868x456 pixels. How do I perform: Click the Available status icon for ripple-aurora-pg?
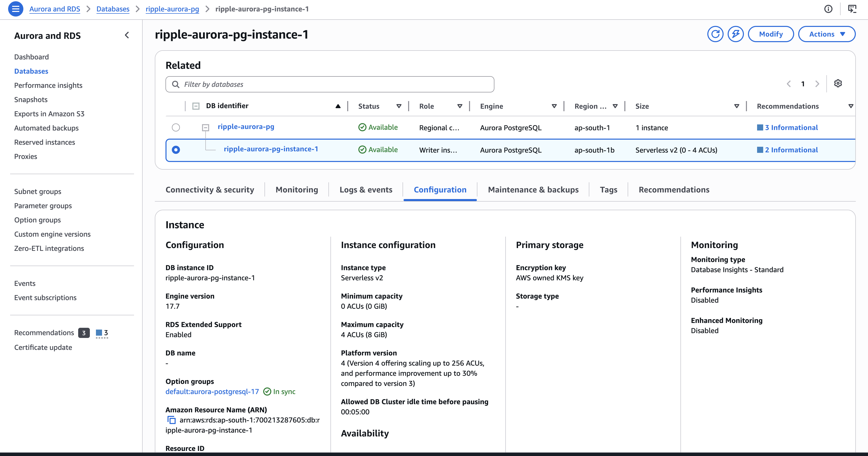pyautogui.click(x=362, y=127)
